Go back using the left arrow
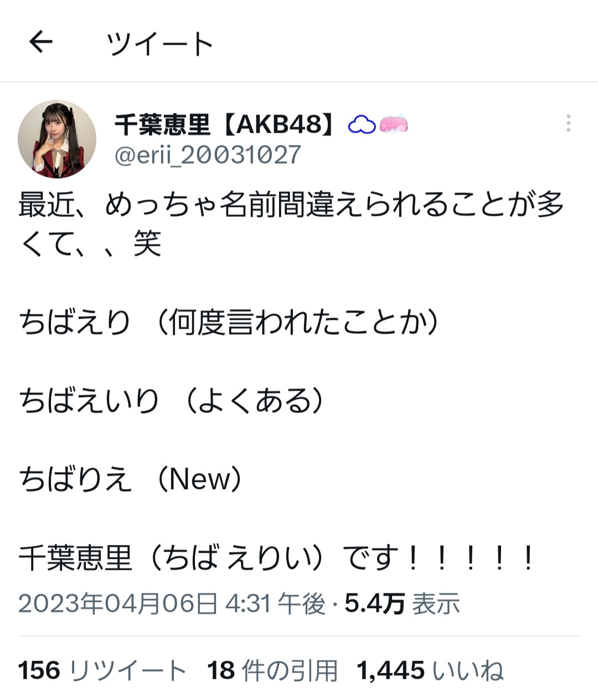Screen dimensions: 598x700 40,42
